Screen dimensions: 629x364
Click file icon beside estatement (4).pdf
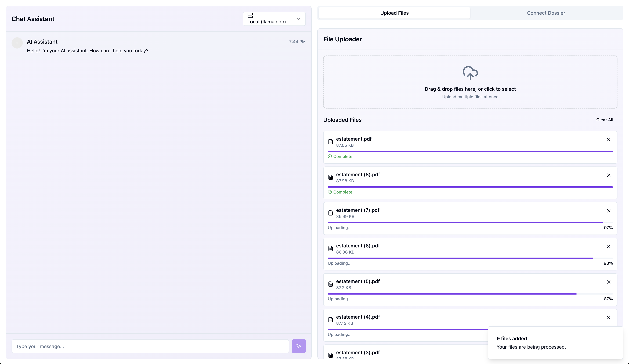pyautogui.click(x=330, y=320)
